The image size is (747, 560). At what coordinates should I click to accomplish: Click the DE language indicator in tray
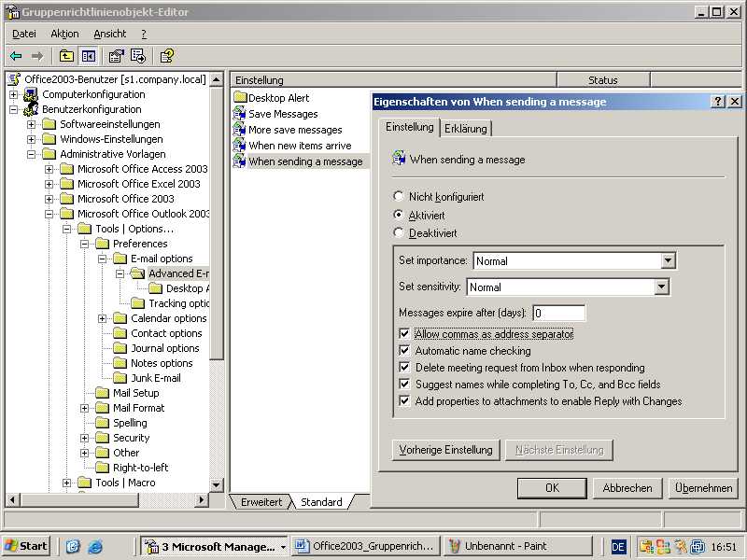tap(618, 547)
